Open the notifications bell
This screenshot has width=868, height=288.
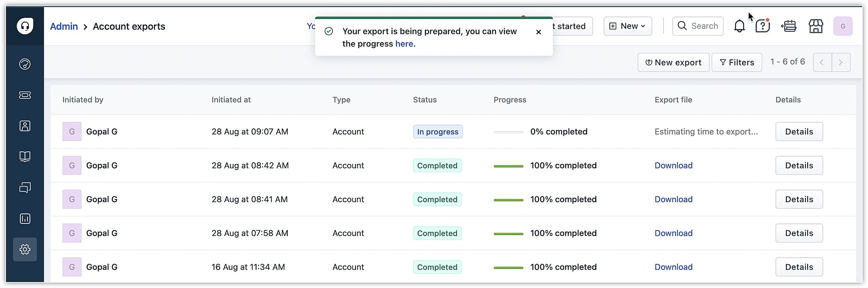click(x=739, y=26)
